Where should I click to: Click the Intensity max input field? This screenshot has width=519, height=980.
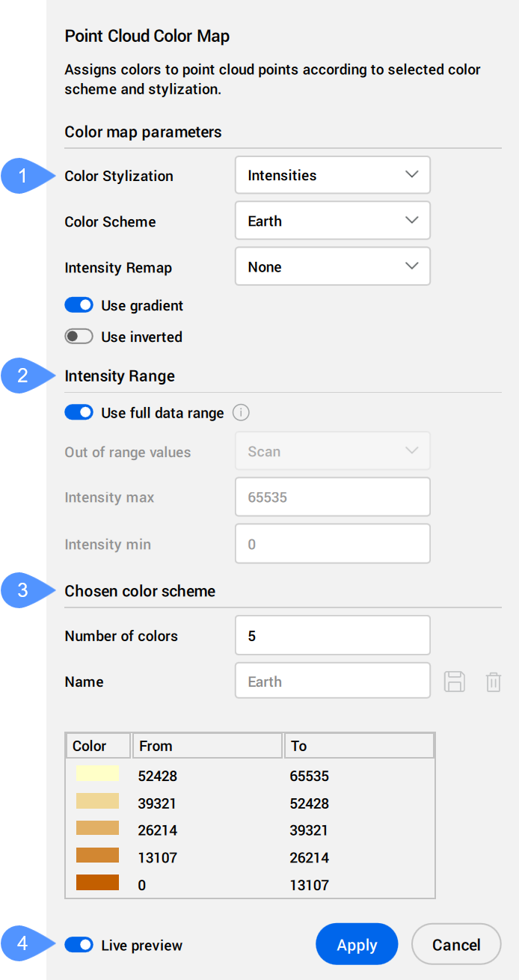(x=332, y=497)
